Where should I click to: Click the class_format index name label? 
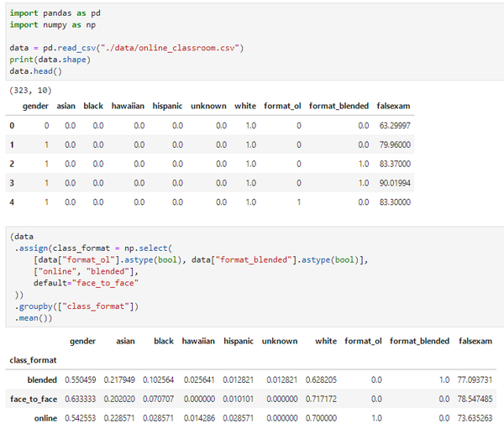pyautogui.click(x=33, y=359)
